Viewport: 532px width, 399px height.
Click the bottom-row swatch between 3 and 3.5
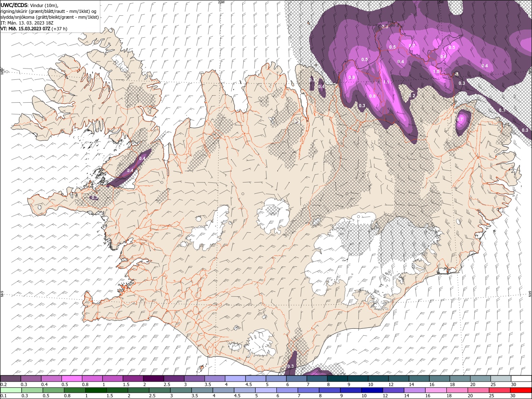[x=181, y=390]
